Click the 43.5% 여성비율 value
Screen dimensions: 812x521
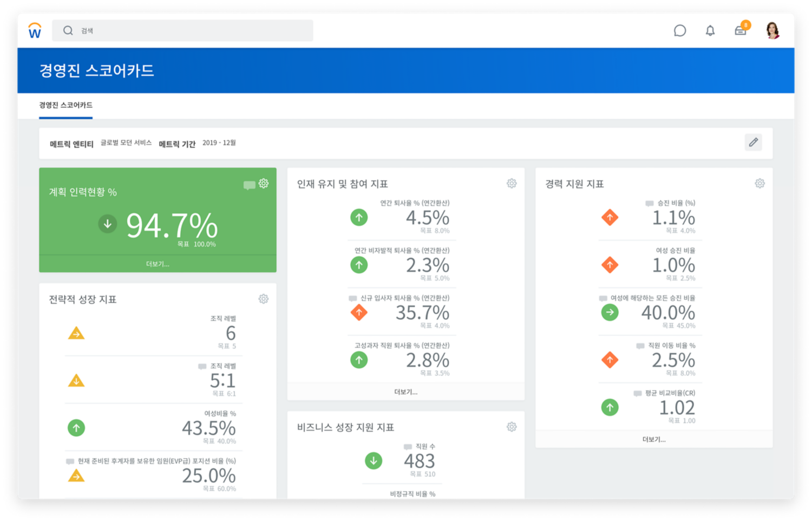tap(209, 428)
